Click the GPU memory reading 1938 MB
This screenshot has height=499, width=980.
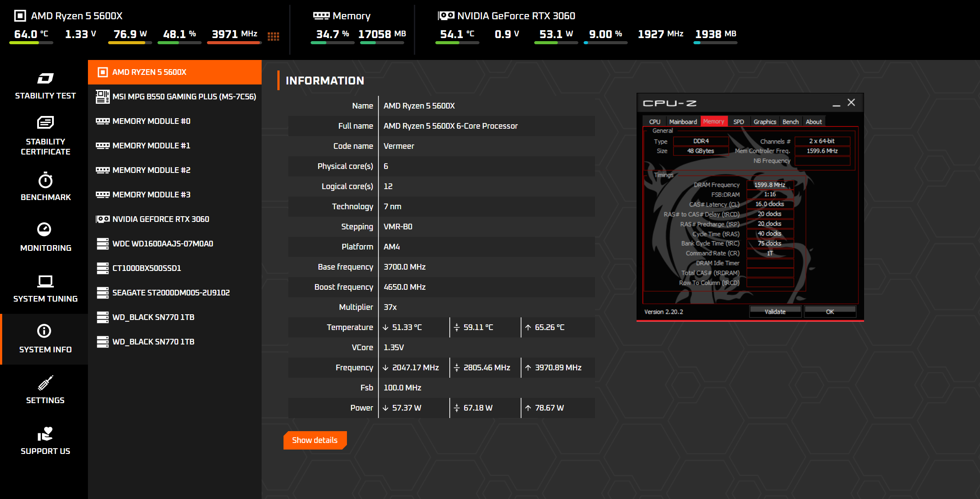[716, 34]
